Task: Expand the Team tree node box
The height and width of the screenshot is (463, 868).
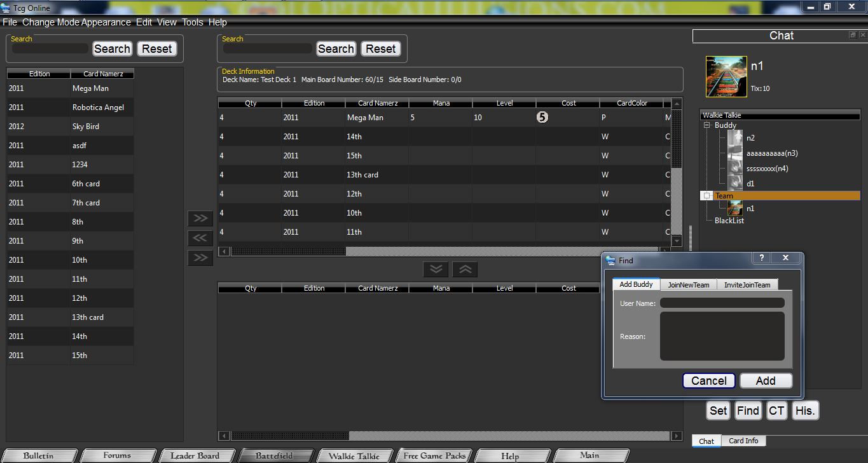Action: click(x=706, y=196)
